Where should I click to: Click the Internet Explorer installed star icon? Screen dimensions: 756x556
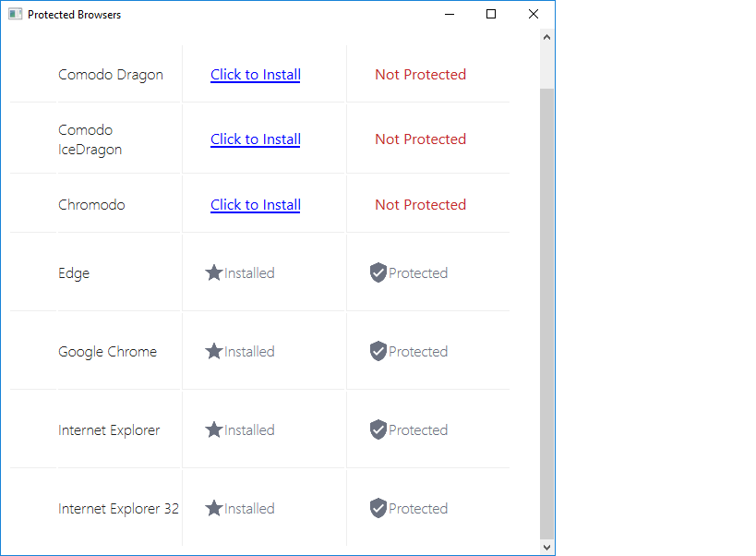213,430
